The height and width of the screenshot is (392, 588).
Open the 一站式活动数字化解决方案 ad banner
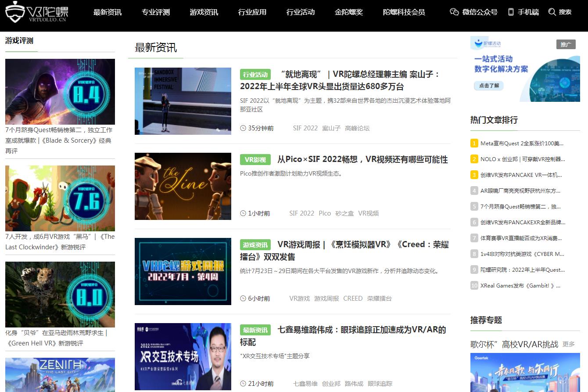tap(525, 69)
